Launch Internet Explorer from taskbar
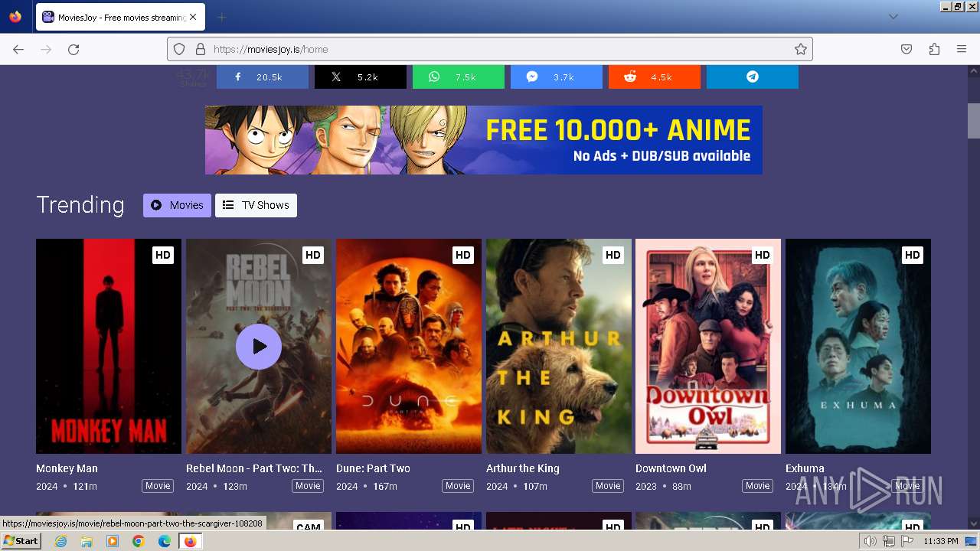This screenshot has width=980, height=551. (60, 541)
